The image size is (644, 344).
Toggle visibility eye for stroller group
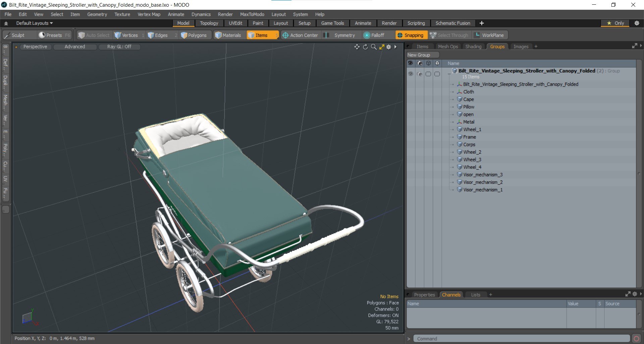[411, 74]
